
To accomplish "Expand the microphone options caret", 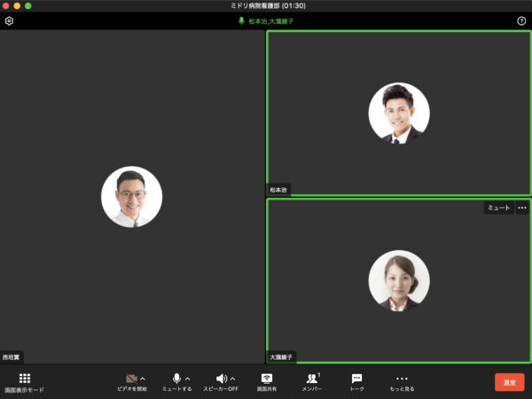I will tap(187, 379).
